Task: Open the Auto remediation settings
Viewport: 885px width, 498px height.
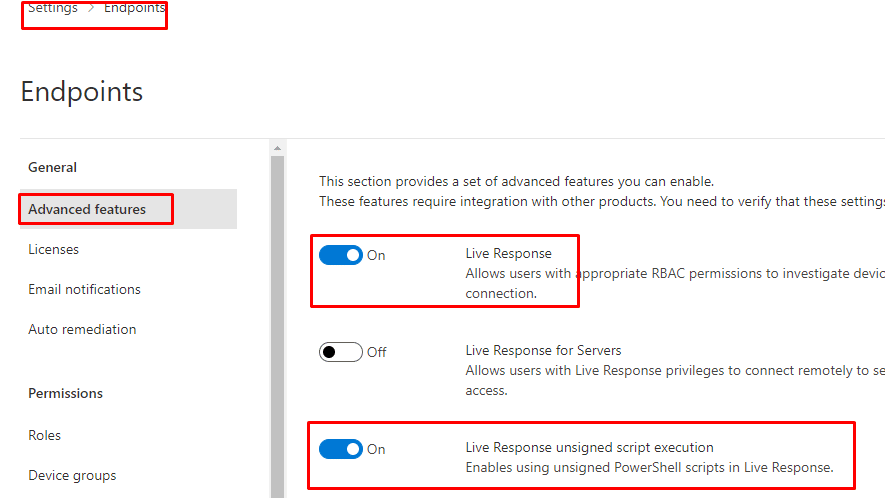Action: pyautogui.click(x=82, y=329)
